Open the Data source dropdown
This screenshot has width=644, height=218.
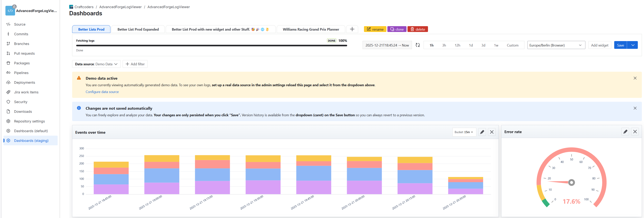coord(96,64)
